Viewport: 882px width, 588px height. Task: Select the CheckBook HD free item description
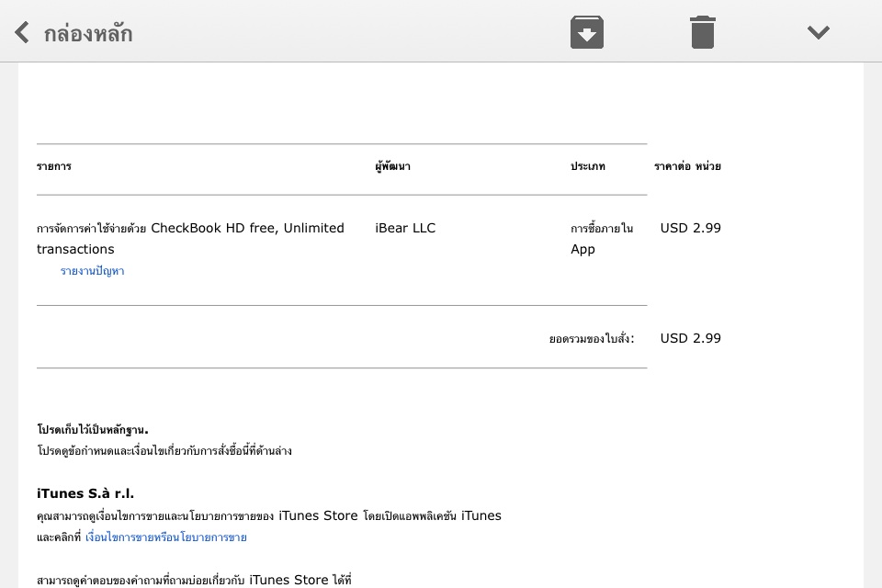pos(190,238)
